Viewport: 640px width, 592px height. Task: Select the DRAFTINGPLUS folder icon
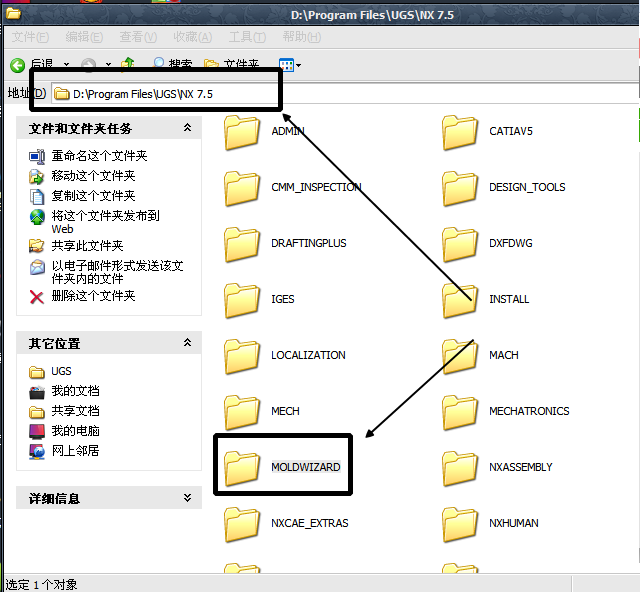pos(242,244)
